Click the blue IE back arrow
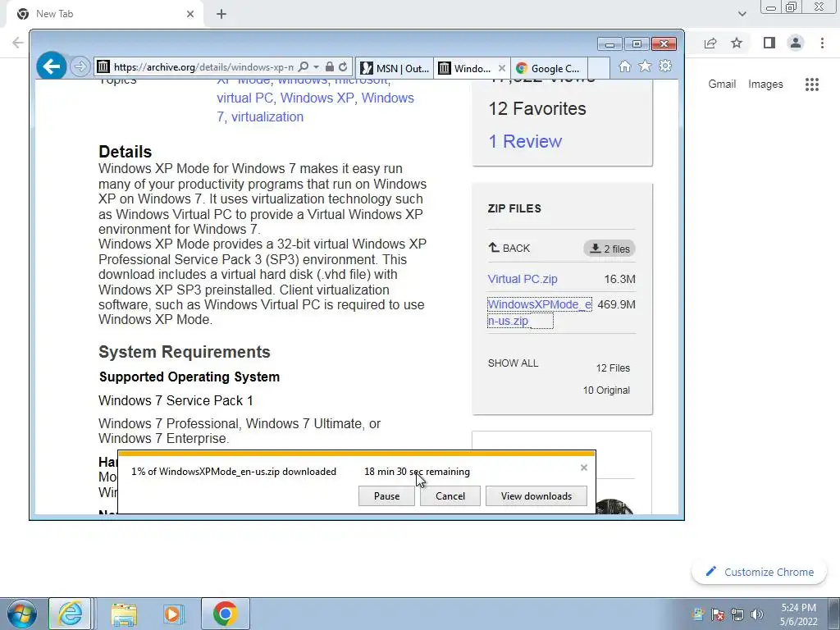Image resolution: width=840 pixels, height=630 pixels. click(52, 66)
